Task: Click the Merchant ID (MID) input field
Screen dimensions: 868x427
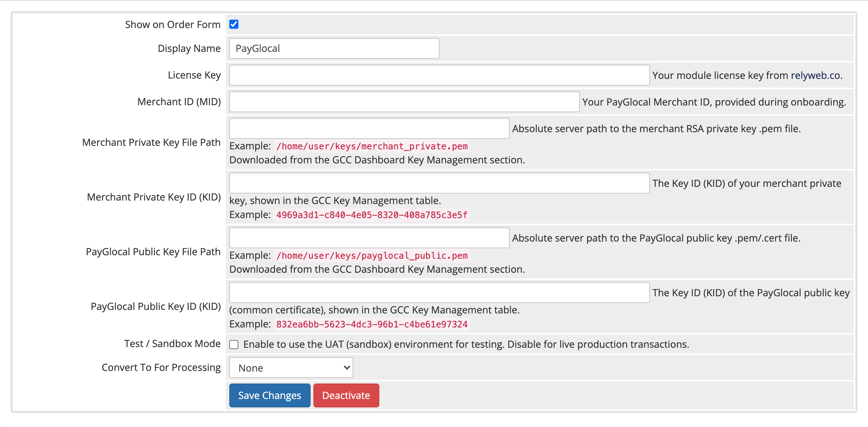Action: (x=404, y=102)
